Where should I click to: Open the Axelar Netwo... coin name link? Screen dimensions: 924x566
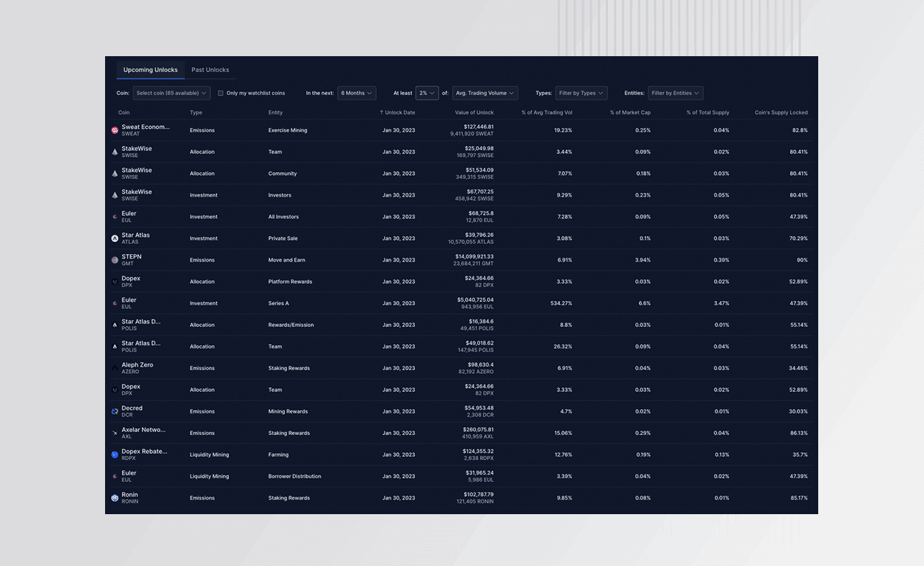(143, 429)
